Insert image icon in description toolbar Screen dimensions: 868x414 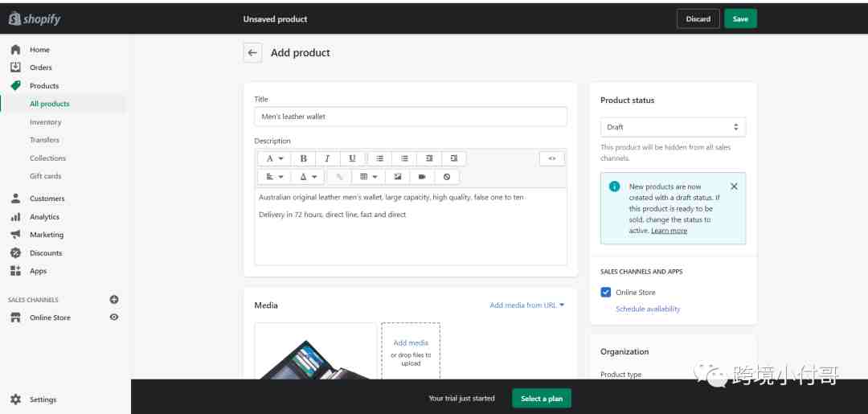coord(397,177)
